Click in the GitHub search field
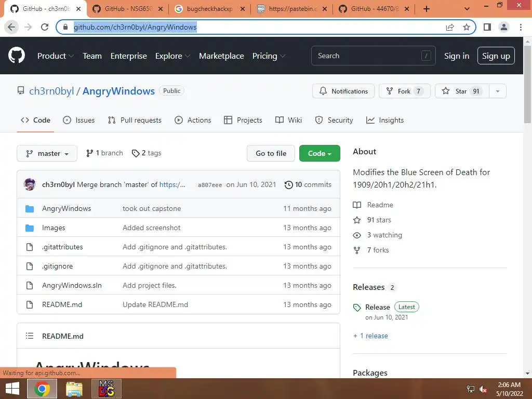This screenshot has width=532, height=399. coord(373,56)
